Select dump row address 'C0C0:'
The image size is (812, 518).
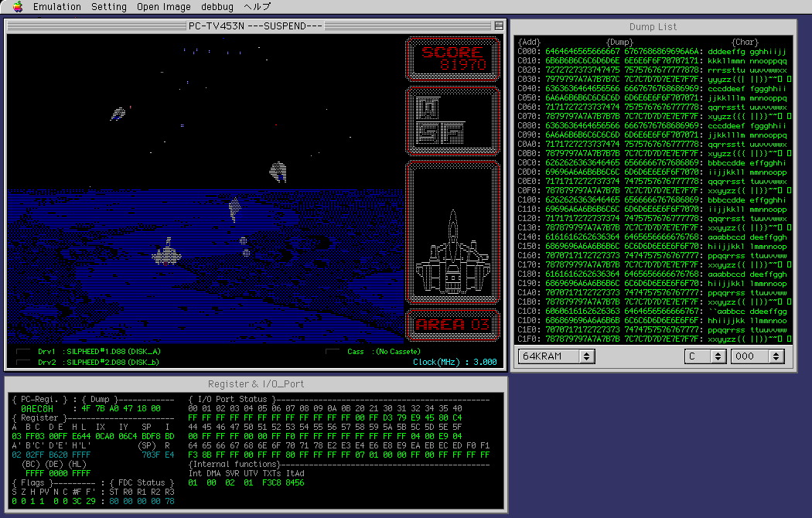(529, 163)
